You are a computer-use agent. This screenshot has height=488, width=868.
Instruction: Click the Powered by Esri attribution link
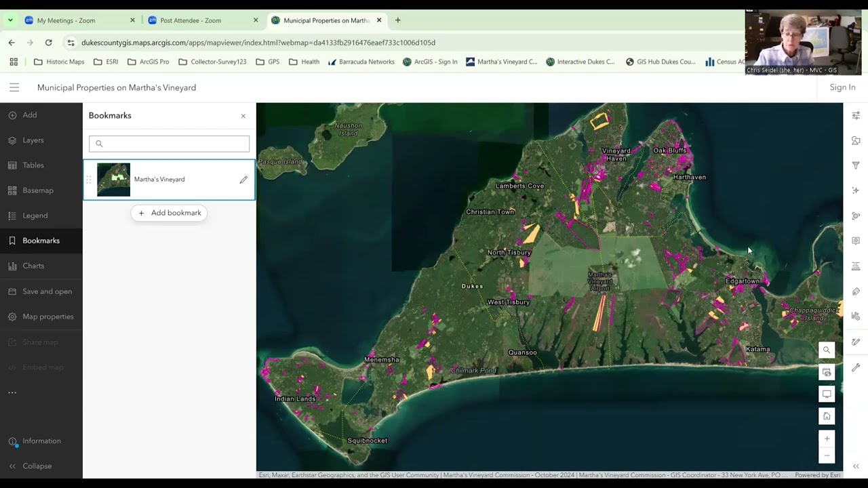[x=817, y=475]
